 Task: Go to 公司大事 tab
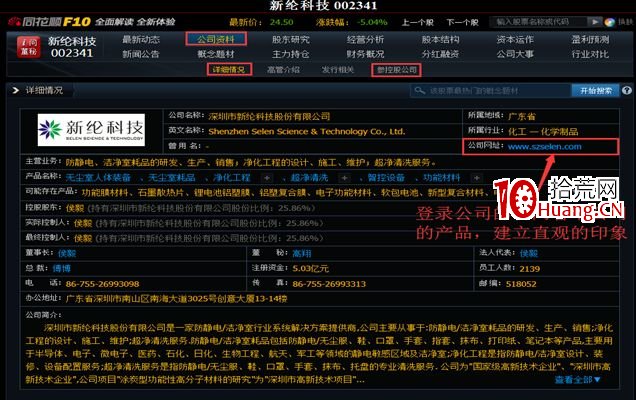515,54
